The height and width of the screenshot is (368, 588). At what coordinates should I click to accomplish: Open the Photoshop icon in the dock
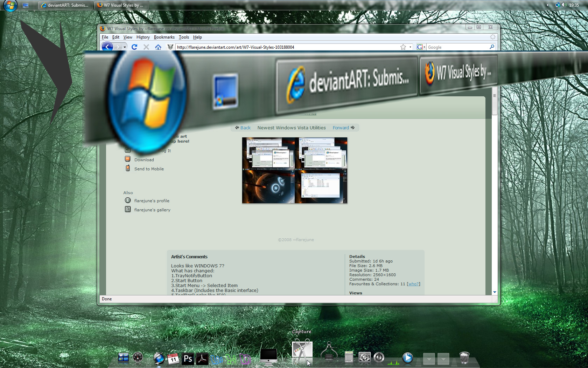pos(188,359)
